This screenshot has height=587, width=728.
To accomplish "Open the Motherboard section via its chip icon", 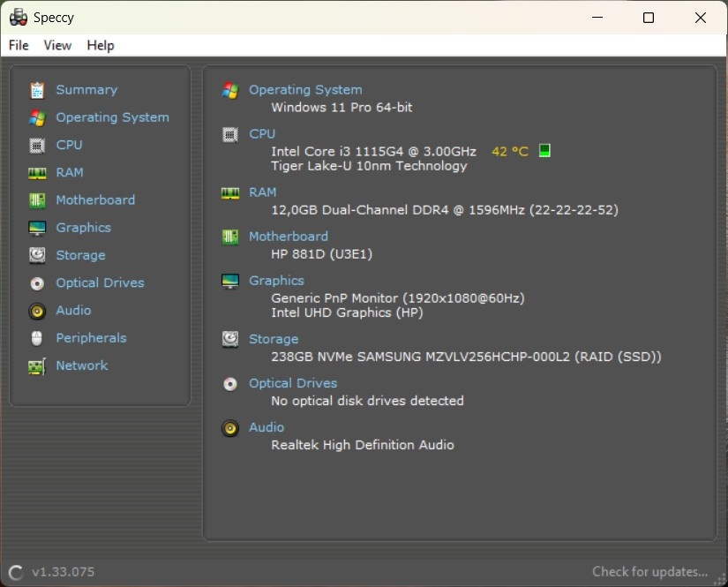I will (x=36, y=199).
